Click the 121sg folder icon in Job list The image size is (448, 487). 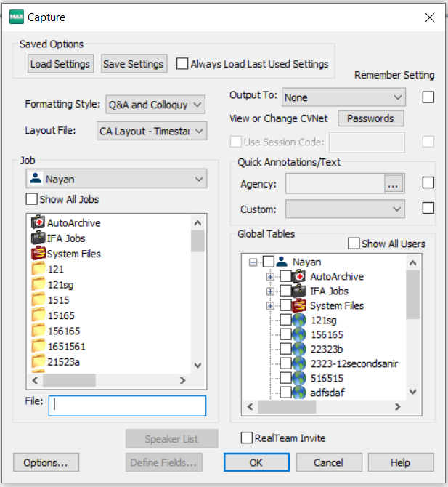(38, 284)
